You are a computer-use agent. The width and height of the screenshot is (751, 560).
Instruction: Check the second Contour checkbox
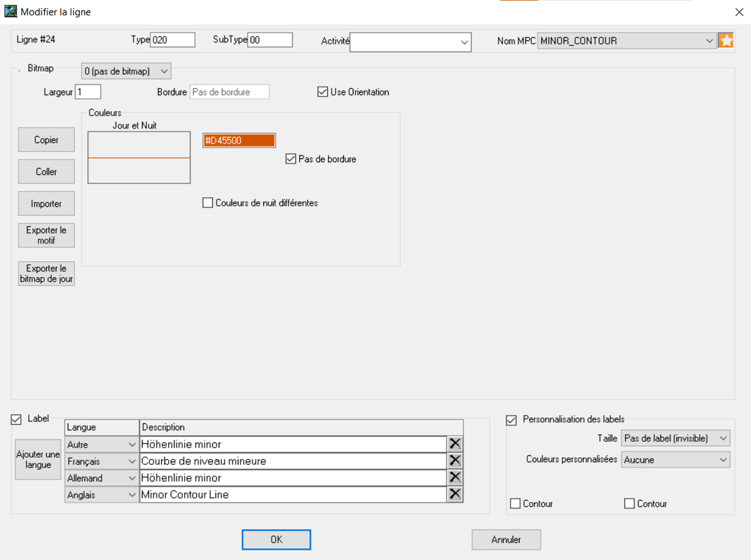pyautogui.click(x=629, y=503)
